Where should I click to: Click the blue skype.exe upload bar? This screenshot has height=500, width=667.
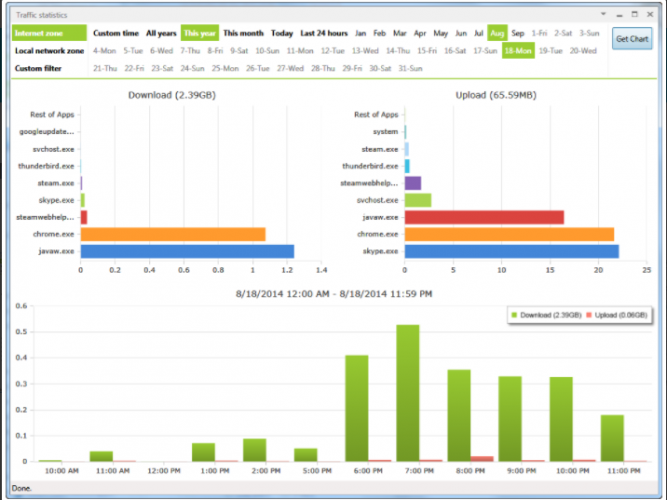(x=512, y=251)
